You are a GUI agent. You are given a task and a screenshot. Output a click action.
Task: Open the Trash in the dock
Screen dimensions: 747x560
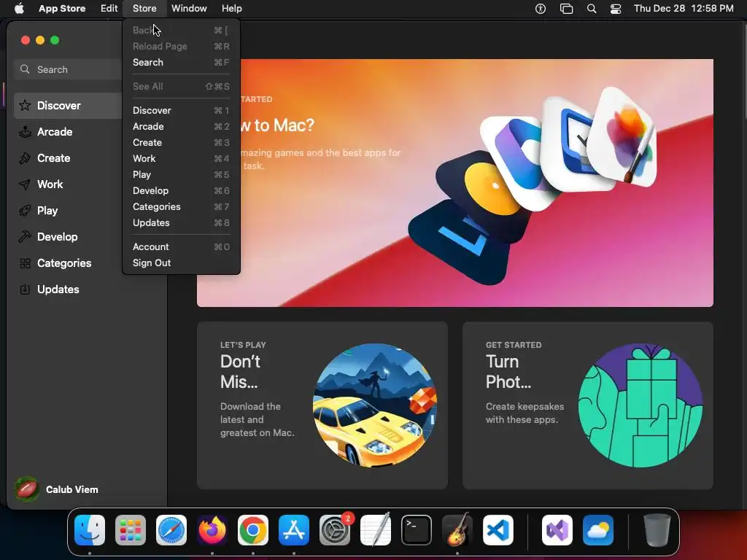[x=657, y=530]
